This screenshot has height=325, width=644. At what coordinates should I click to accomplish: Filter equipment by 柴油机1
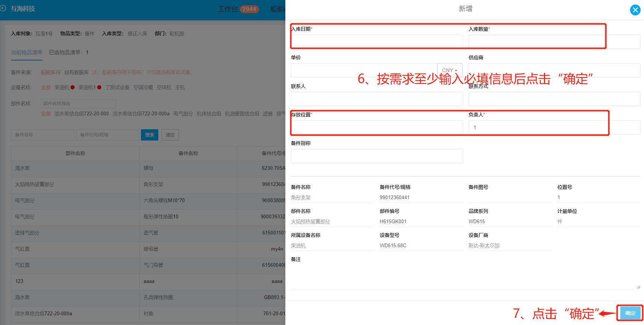[x=87, y=87]
